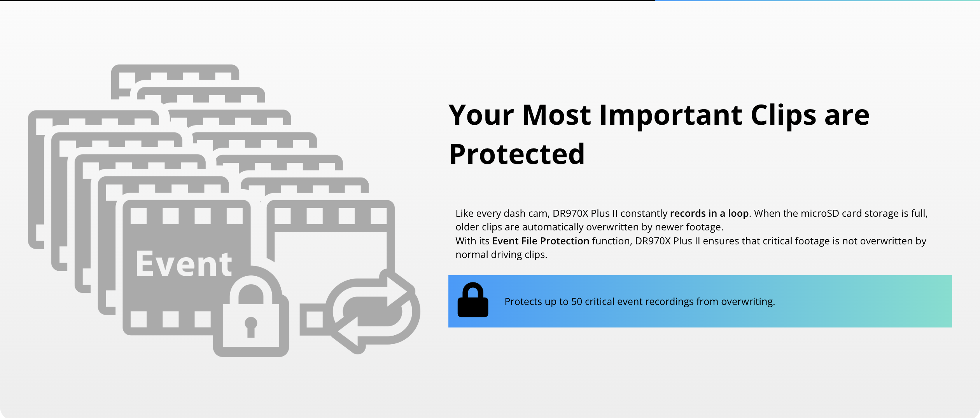980x418 pixels.
Task: Click the Event film clip graphic
Action: pyautogui.click(x=187, y=267)
